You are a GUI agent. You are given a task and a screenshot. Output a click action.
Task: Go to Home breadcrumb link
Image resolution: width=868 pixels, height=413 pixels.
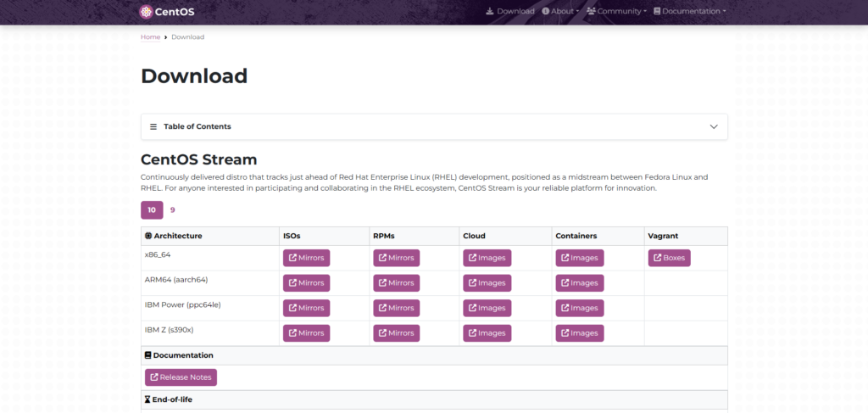pos(150,37)
